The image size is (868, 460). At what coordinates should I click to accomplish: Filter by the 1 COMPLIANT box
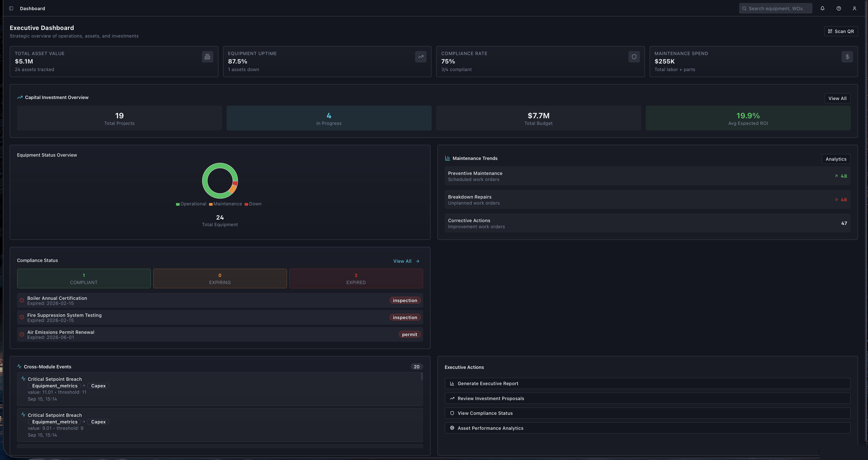(84, 278)
